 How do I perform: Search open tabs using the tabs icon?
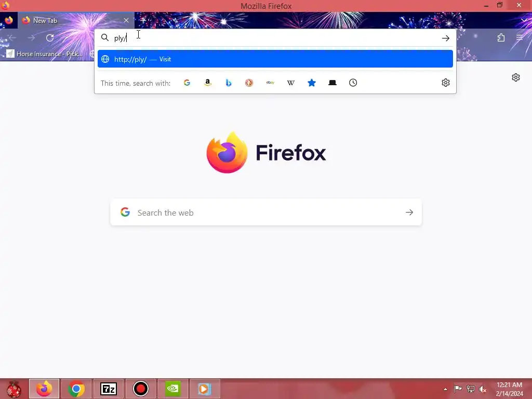pos(332,83)
